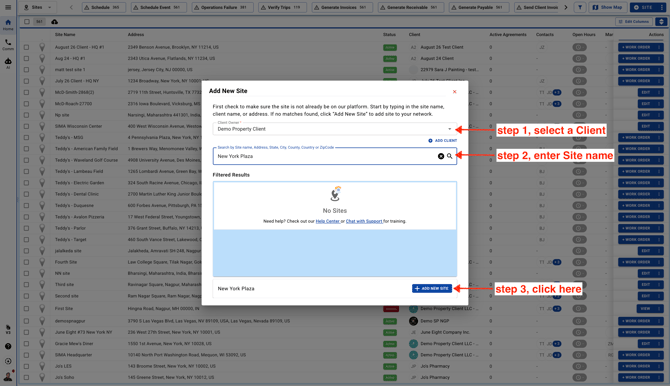Viewport: 670px width, 386px height.
Task: Click the blue SITE create button
Action: [x=644, y=7]
